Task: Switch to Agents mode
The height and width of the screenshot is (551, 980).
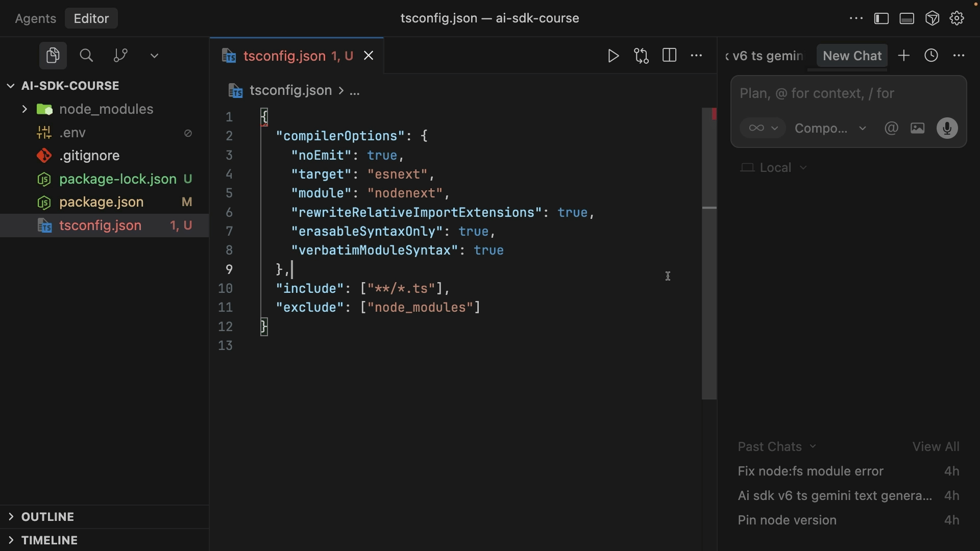Action: click(36, 19)
